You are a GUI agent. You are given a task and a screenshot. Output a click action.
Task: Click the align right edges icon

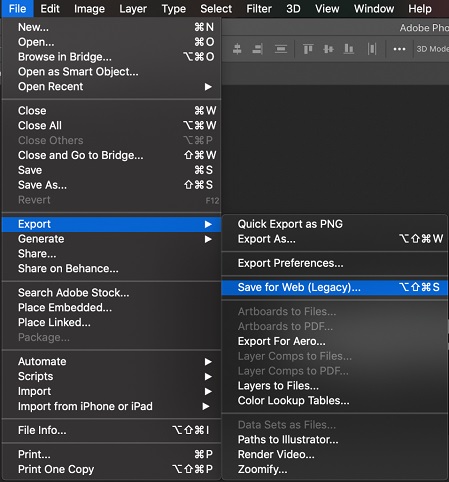click(258, 49)
